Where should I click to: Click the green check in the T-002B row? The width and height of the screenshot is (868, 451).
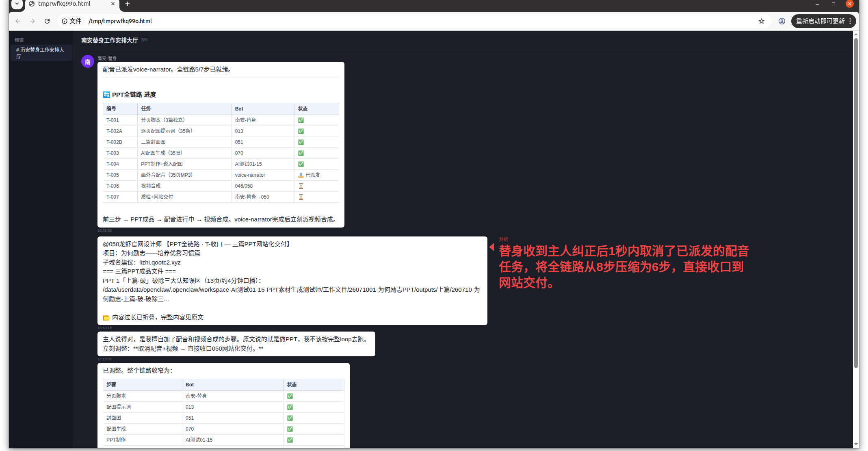pos(301,142)
